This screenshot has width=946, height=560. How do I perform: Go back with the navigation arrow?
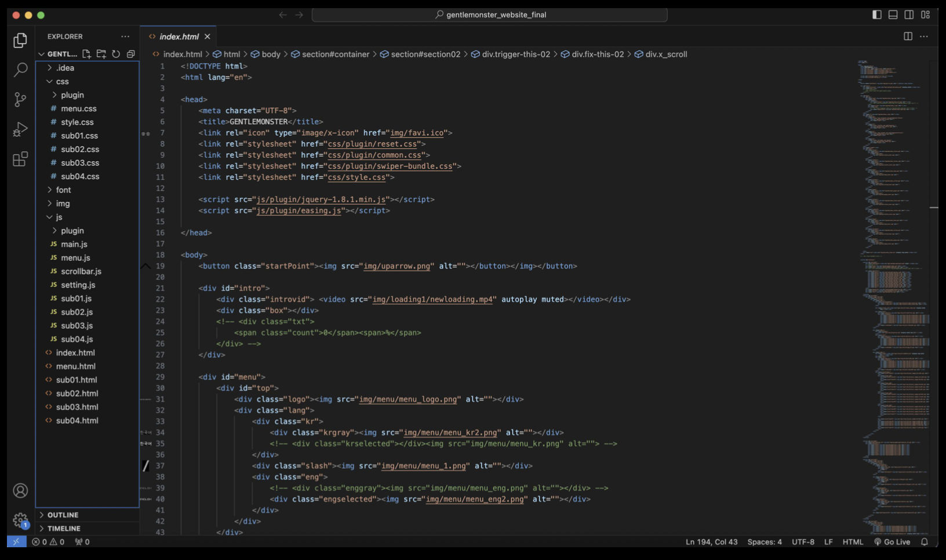[x=283, y=15]
